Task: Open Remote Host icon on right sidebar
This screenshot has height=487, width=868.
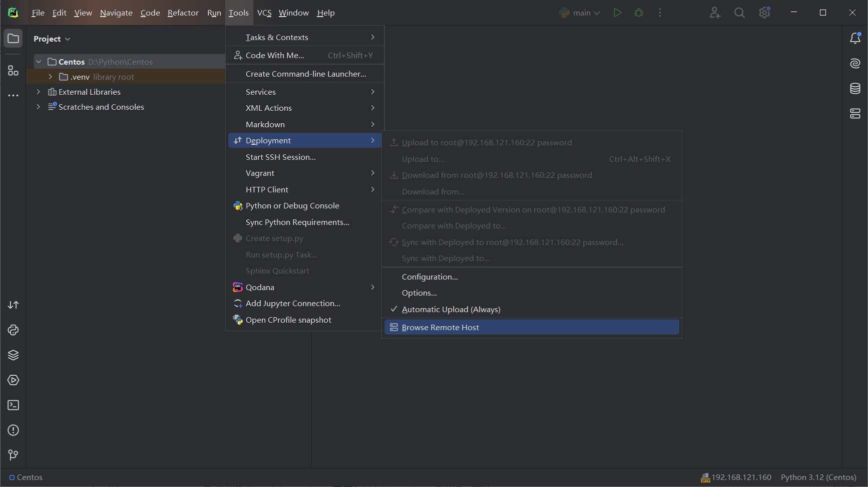Action: point(855,114)
